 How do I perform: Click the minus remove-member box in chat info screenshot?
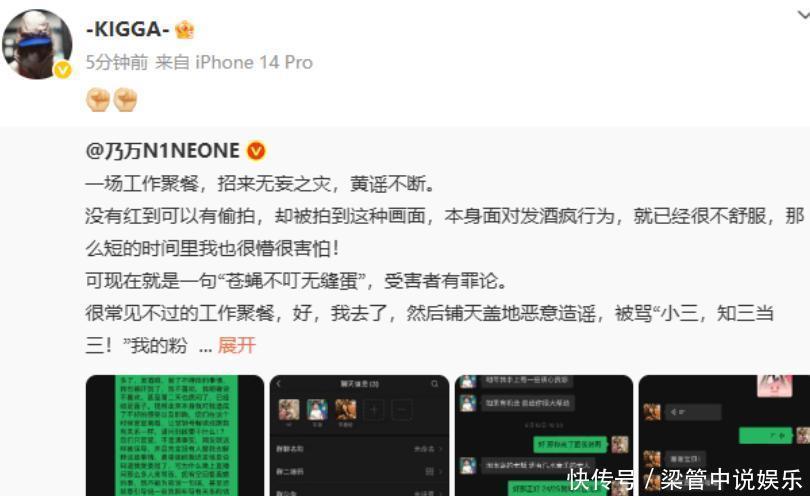[x=403, y=410]
